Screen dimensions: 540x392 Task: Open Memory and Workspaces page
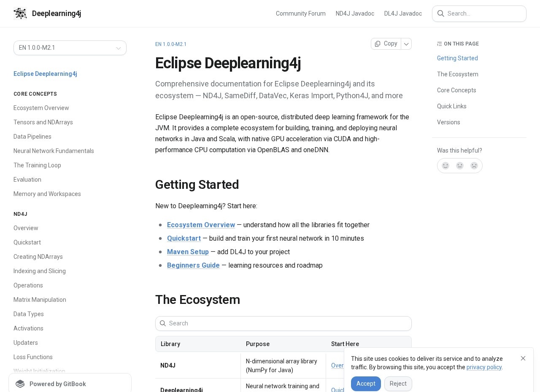[x=47, y=194]
